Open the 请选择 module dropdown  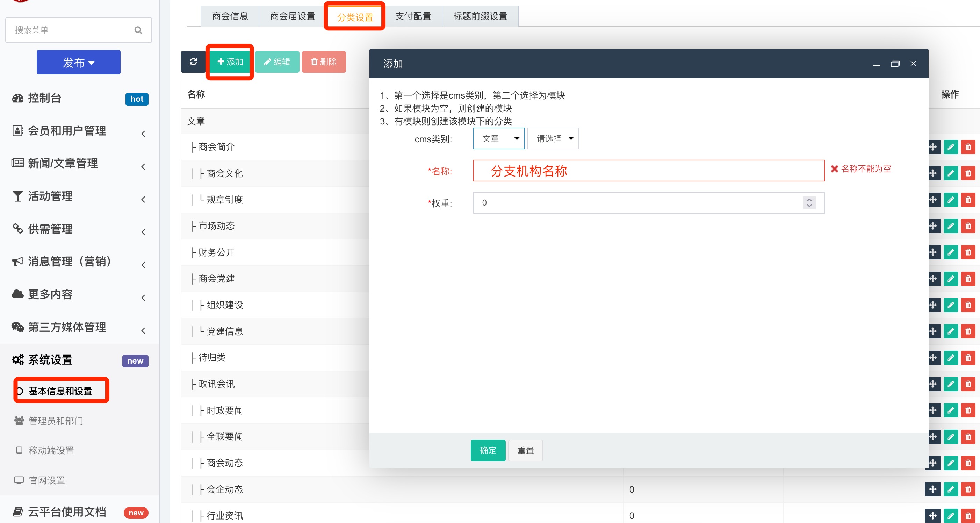[x=553, y=138]
